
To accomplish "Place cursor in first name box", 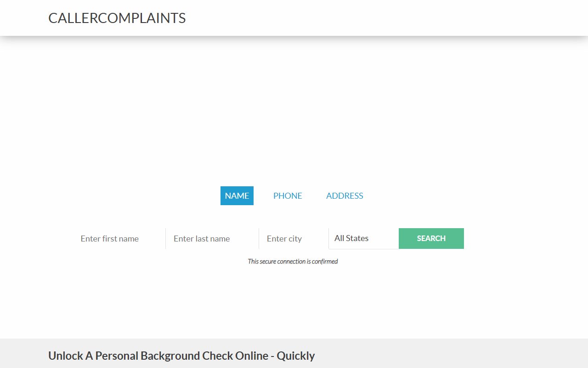I will tap(119, 239).
